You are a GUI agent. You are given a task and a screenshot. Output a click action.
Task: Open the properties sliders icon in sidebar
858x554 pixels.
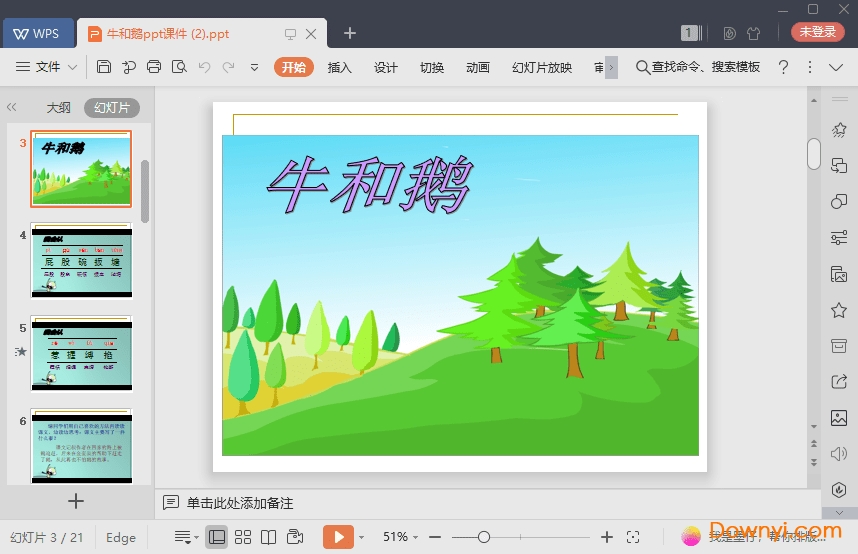(839, 238)
